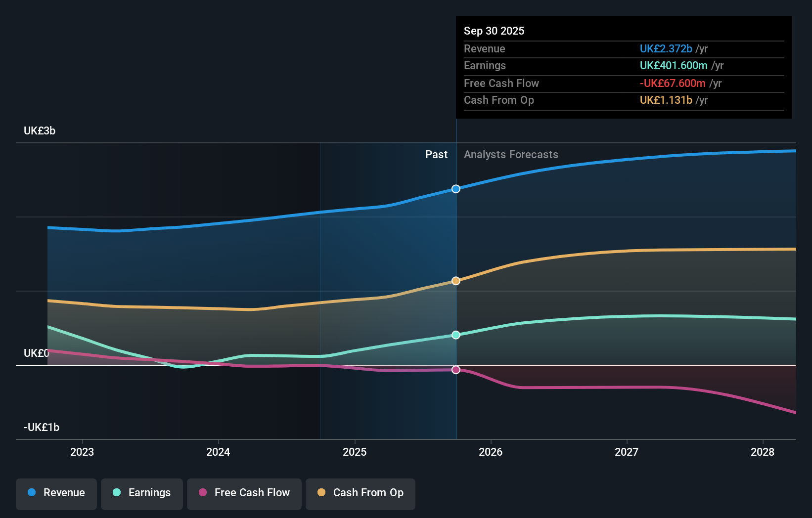Click the UK£2.372b Revenue value

(x=666, y=48)
